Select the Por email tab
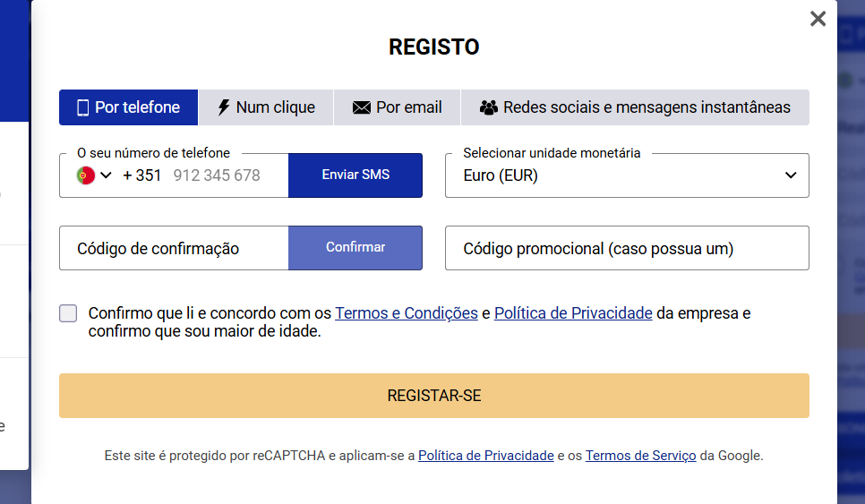Image resolution: width=865 pixels, height=504 pixels. point(397,107)
